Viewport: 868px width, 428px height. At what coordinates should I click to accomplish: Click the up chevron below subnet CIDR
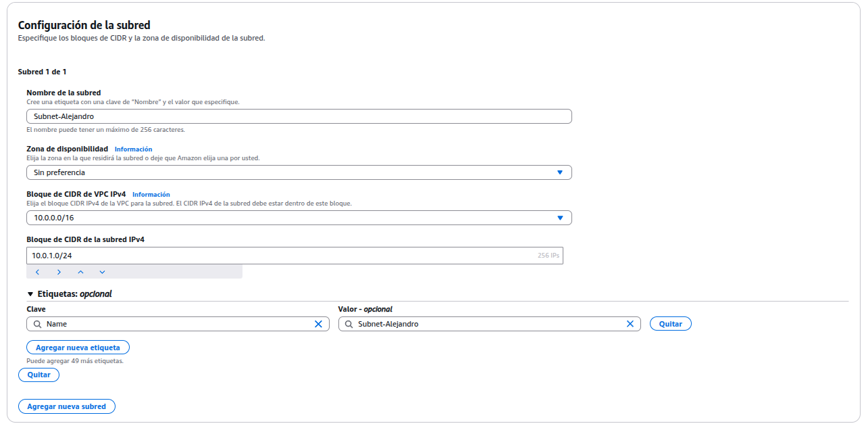pyautogui.click(x=80, y=272)
